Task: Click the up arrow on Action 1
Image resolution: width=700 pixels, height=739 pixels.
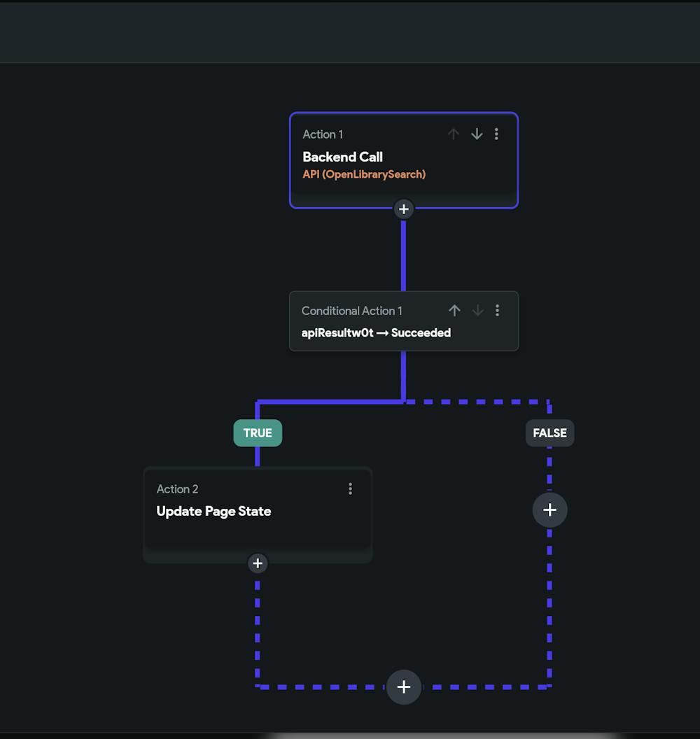Action: [x=454, y=134]
